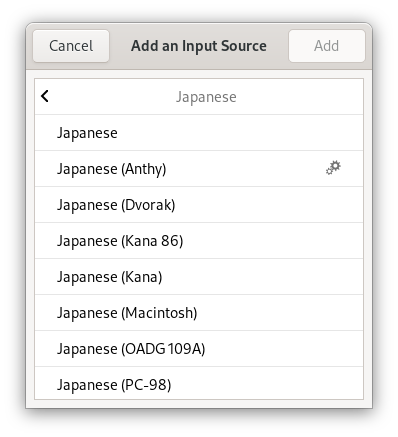The image size is (398, 437).
Task: Select "Japanese (Kana)" layout
Action: pyautogui.click(x=199, y=277)
